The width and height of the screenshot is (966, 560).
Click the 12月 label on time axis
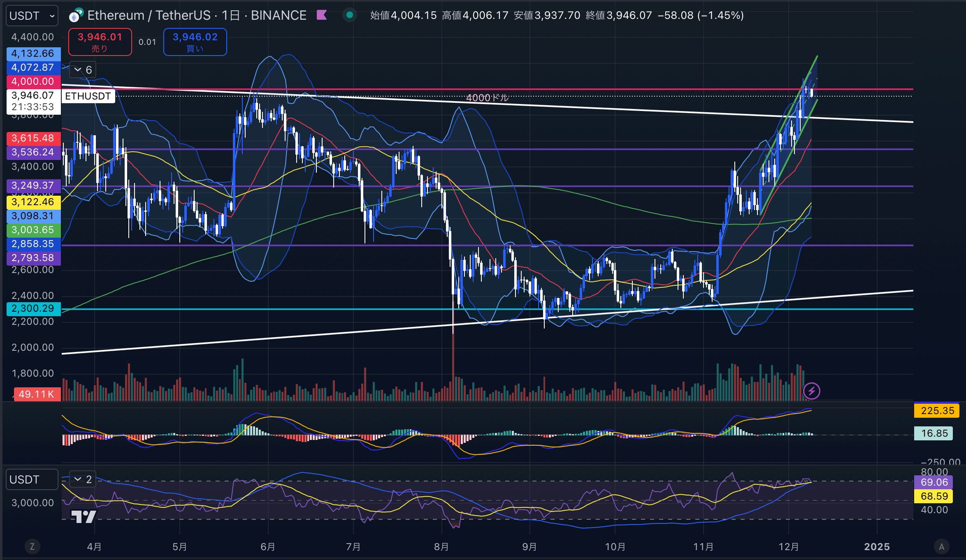[789, 547]
